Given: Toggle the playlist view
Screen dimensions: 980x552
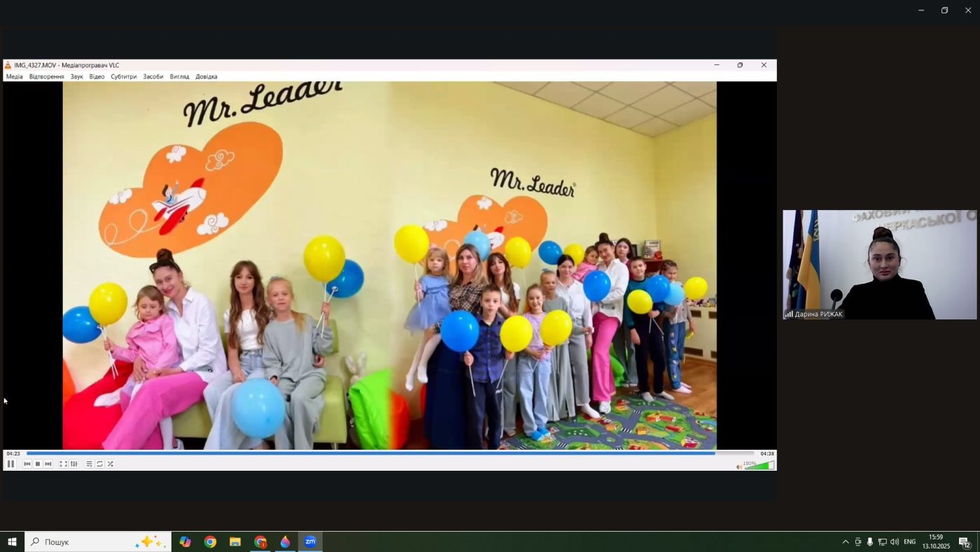Looking at the screenshot, I should (89, 464).
